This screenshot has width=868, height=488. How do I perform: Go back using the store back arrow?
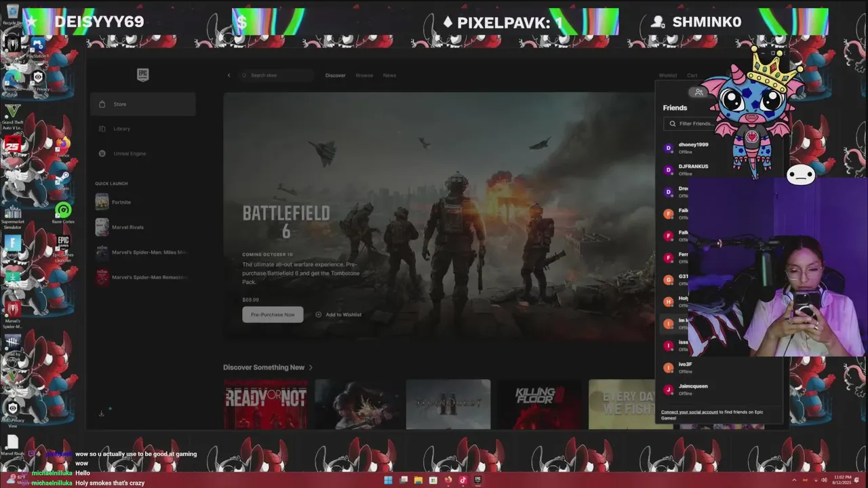(229, 75)
